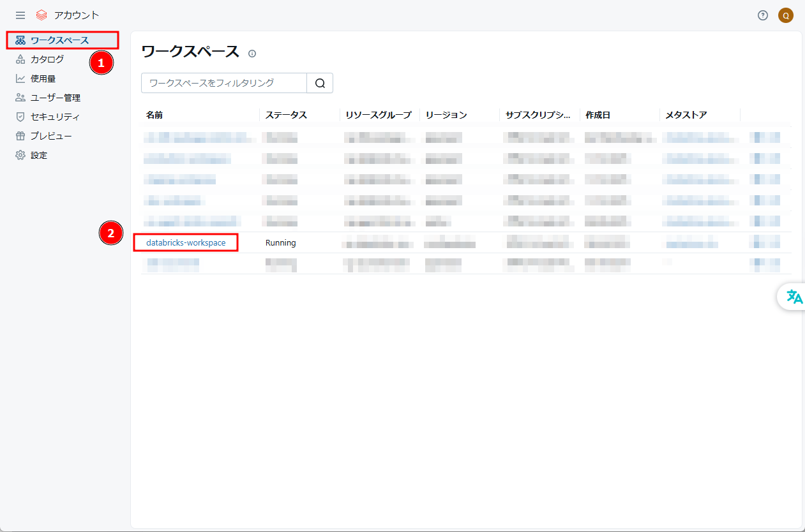Open プレビュー previews page
Screen dimensions: 805x532
tap(51, 136)
